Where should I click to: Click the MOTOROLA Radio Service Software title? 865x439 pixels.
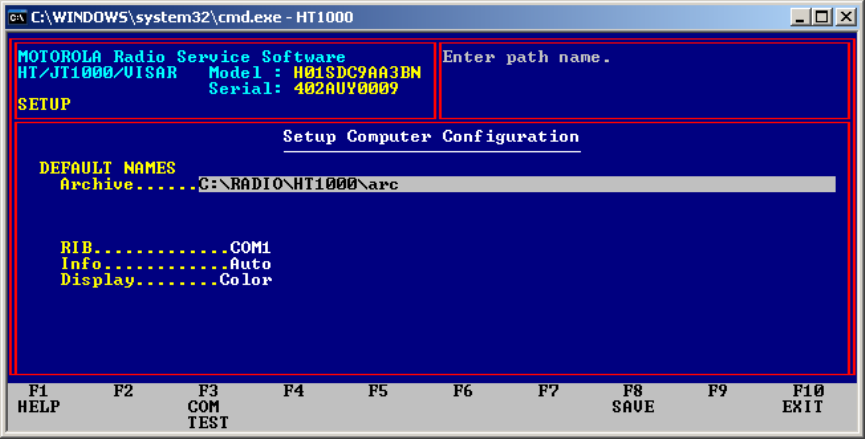coord(181,56)
